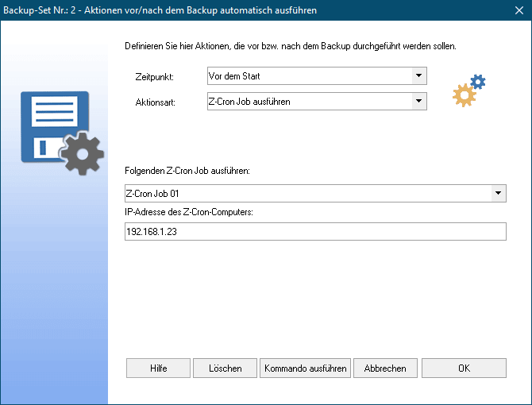Expand the Aktionsart dropdown arrow

[x=419, y=102]
